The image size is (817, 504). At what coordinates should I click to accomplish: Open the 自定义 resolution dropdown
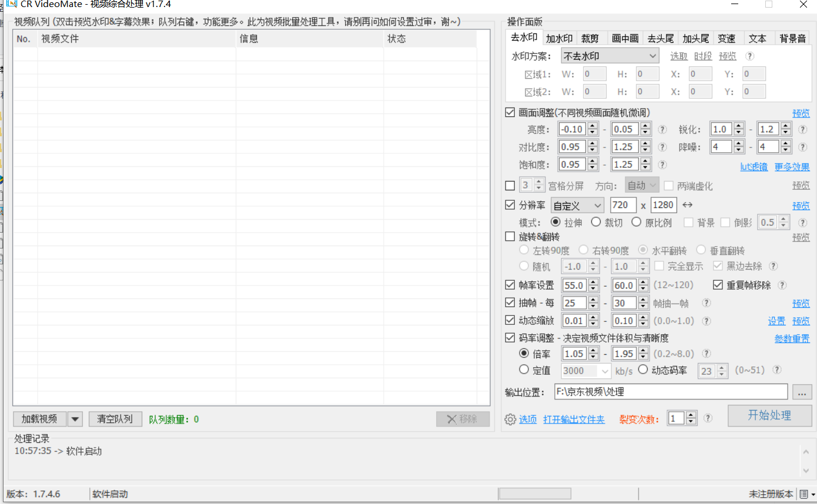(577, 205)
